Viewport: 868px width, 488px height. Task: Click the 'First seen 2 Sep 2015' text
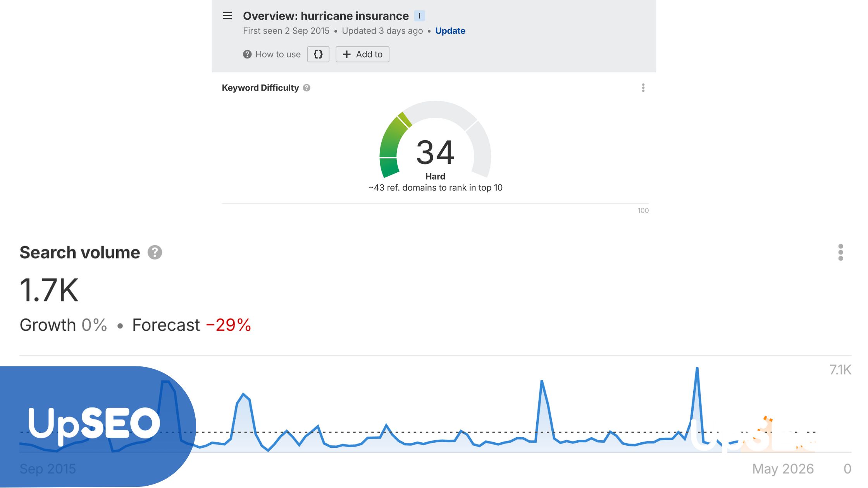point(286,31)
